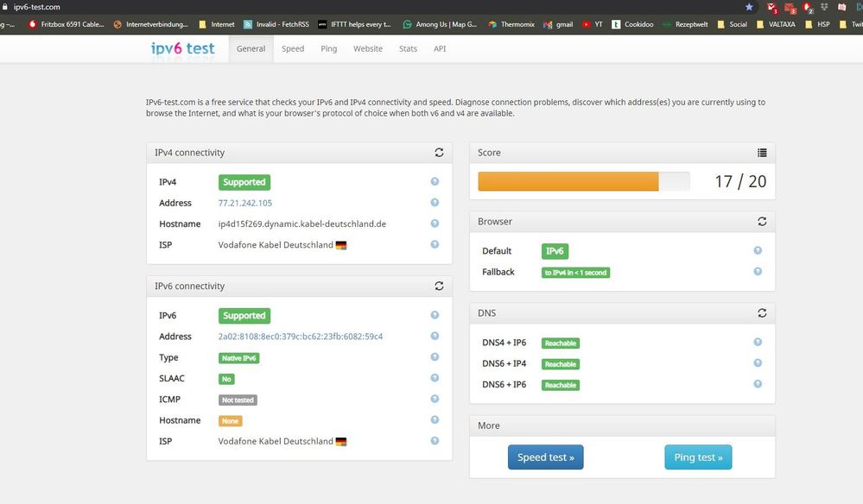Expand the VALTAXA bookmark folder

pyautogui.click(x=776, y=24)
